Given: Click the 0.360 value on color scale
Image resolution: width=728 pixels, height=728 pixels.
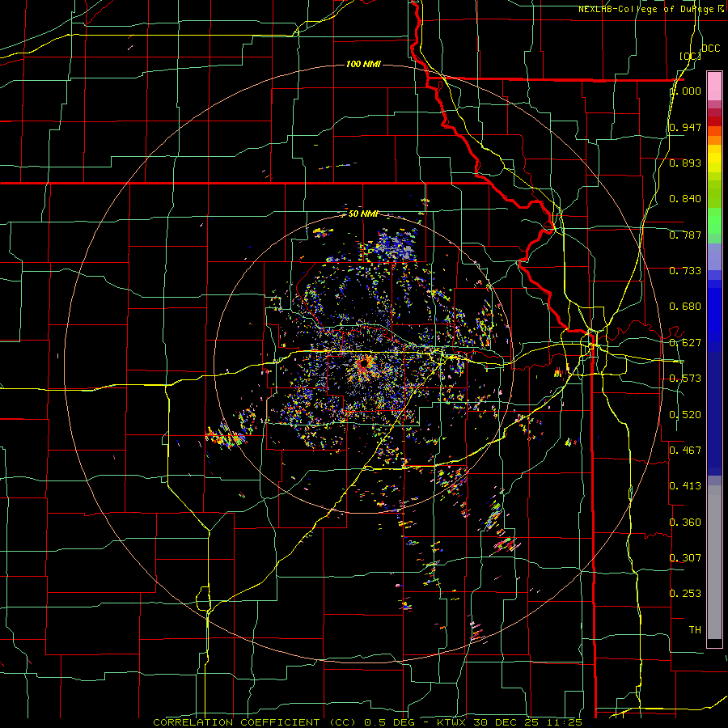Looking at the screenshot, I should coord(685,523).
